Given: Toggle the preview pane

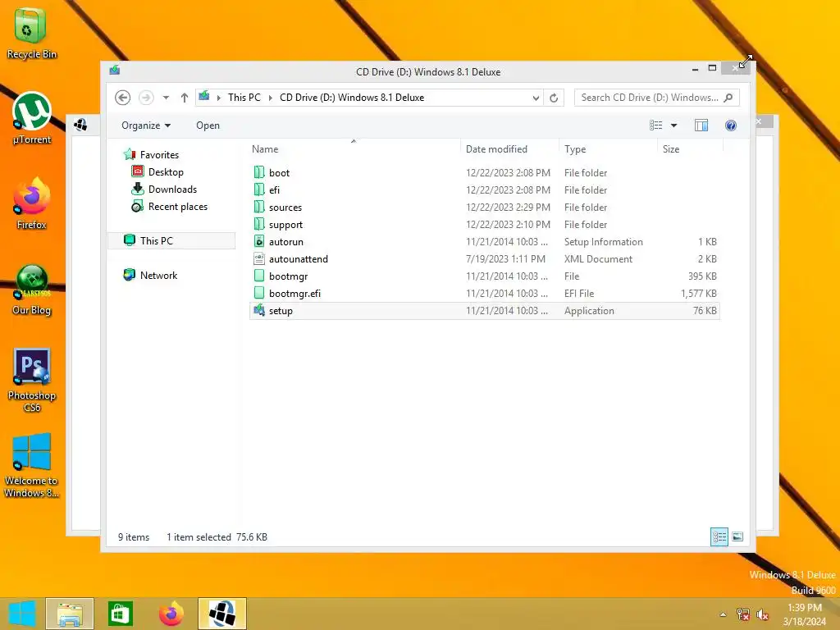Looking at the screenshot, I should tap(701, 126).
